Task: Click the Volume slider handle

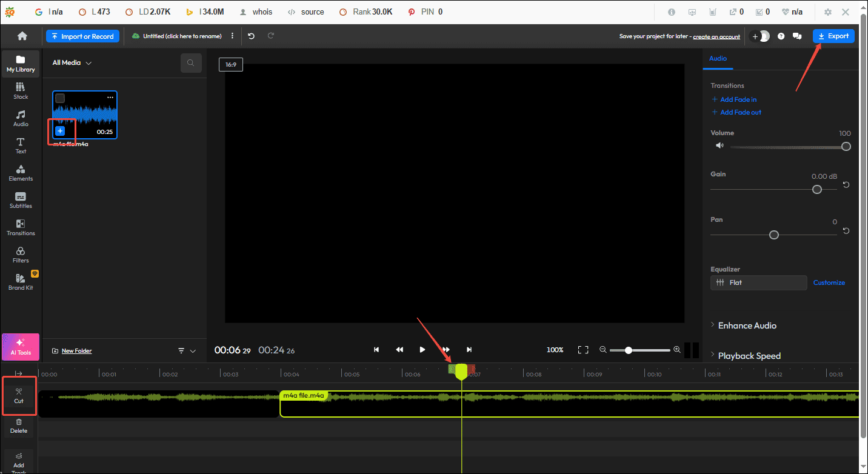Action: 846,146
